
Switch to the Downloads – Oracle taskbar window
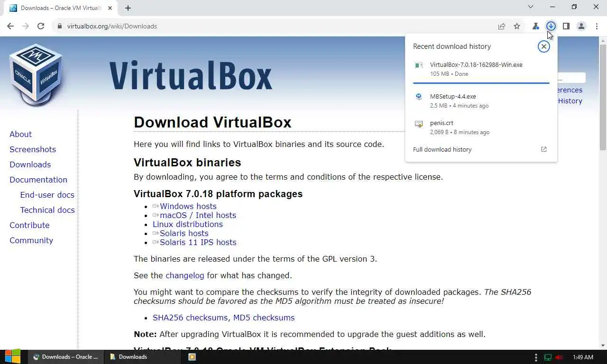click(x=65, y=357)
